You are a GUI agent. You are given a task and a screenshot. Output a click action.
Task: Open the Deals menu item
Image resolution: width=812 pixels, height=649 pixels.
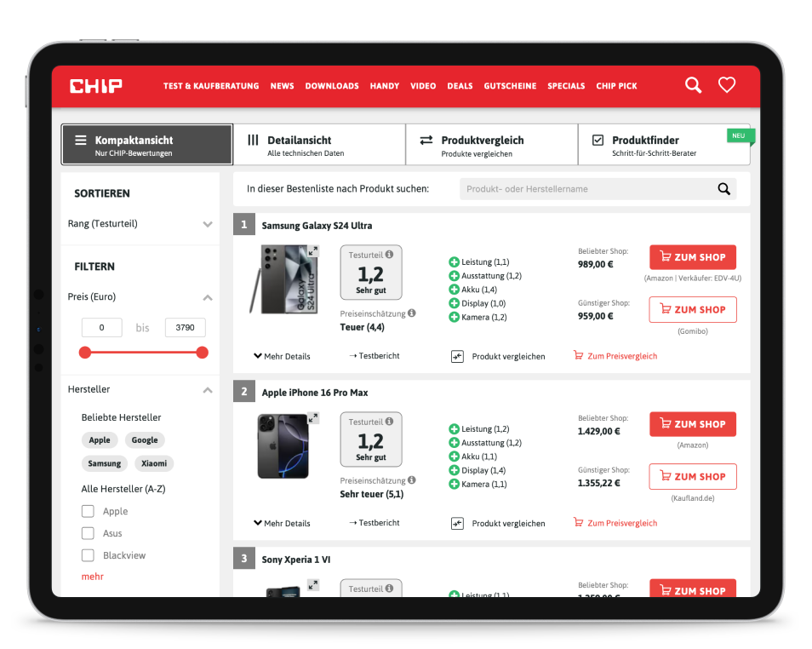click(460, 86)
